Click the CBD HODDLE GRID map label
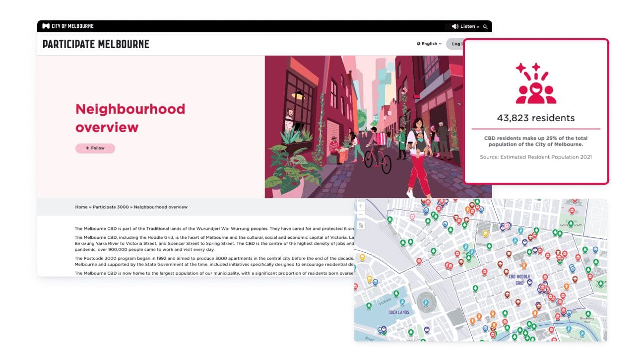Viewport: 644px width, 362px height. pyautogui.click(x=519, y=280)
